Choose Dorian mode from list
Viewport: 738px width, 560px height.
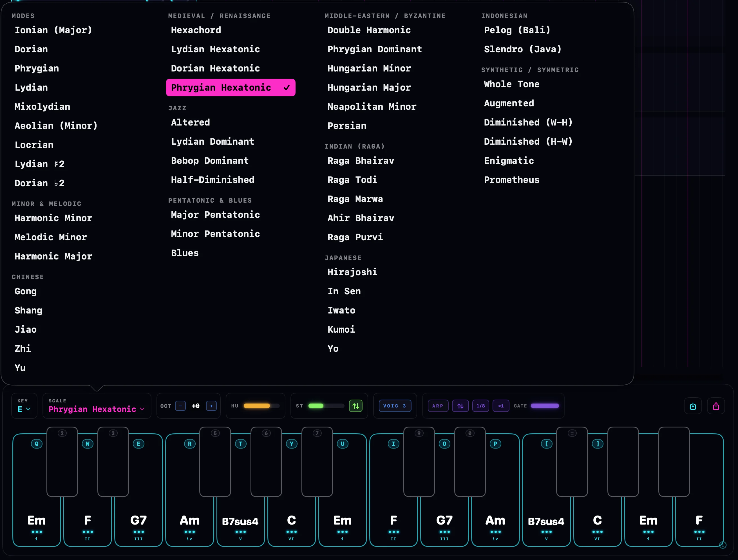31,49
